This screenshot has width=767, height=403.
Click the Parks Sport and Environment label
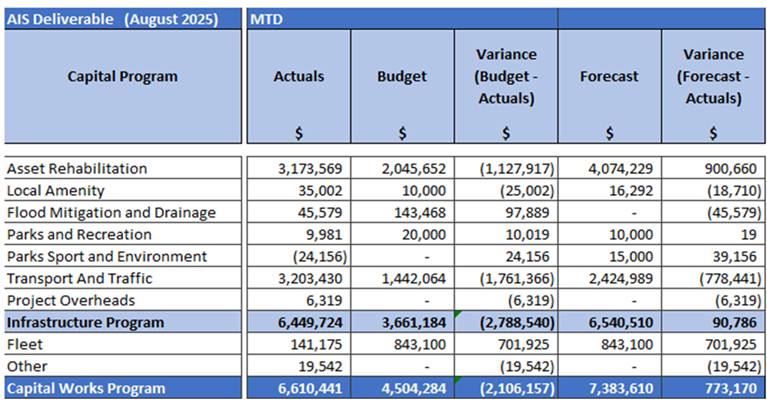(x=123, y=256)
